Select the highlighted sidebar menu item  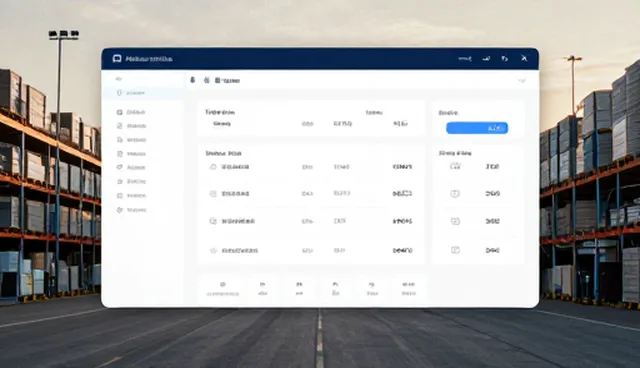coord(143,93)
